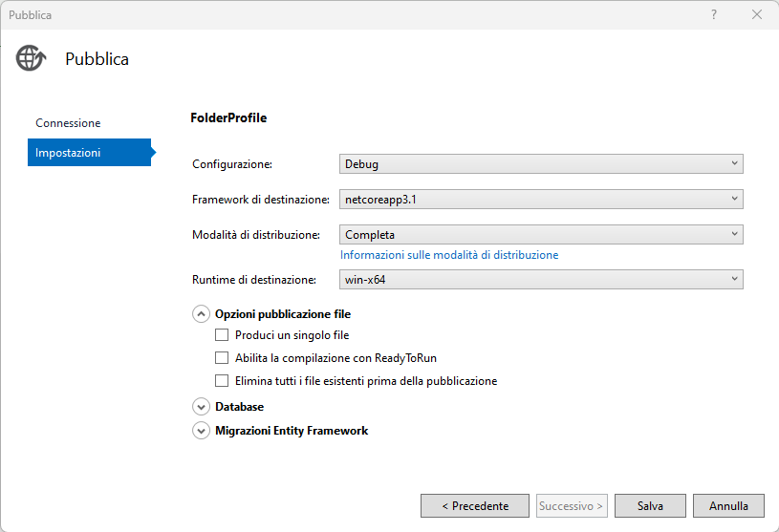Open the Configurazione dropdown showing Debug
Viewport: 779px width, 532px height.
(541, 164)
